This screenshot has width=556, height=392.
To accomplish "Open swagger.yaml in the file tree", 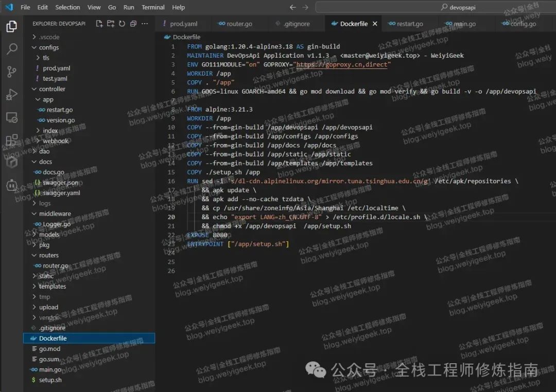I will tap(89, 193).
